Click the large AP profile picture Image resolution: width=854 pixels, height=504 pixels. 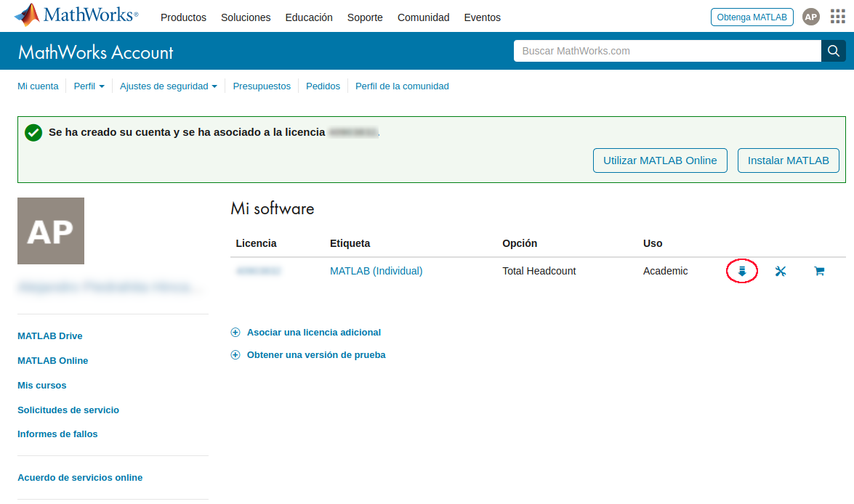(51, 231)
